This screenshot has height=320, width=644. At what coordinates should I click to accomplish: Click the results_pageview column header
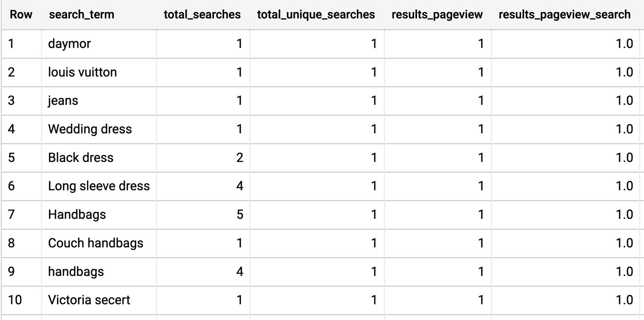(x=437, y=15)
